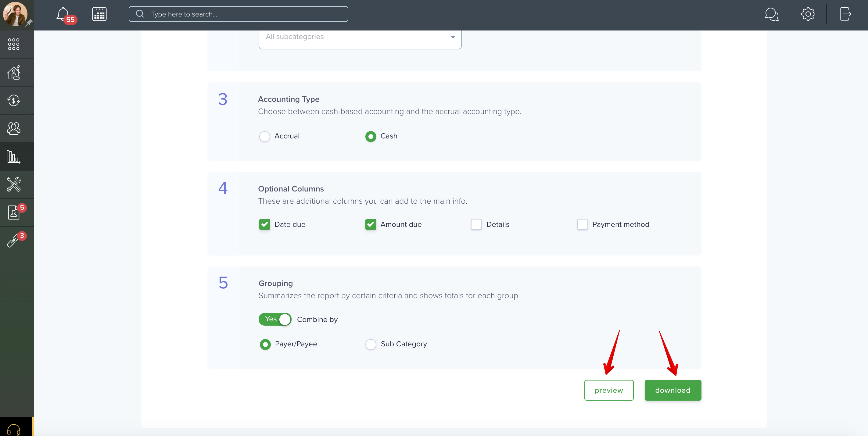Open the calendar icon in top bar
The height and width of the screenshot is (436, 868).
(x=99, y=14)
